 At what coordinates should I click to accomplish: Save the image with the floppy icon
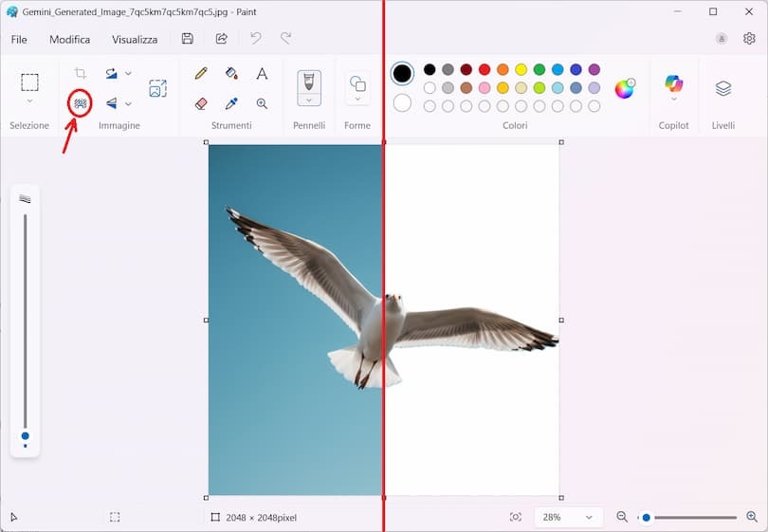click(187, 39)
